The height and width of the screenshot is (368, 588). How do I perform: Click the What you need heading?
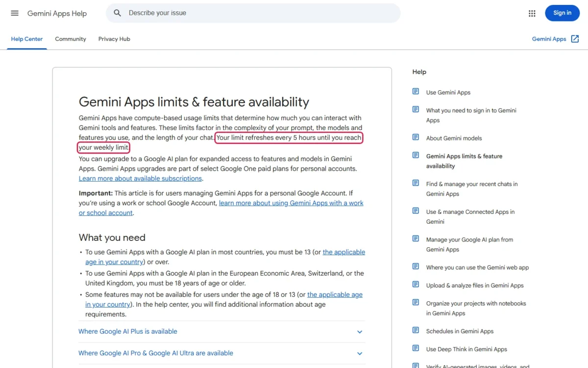point(112,237)
